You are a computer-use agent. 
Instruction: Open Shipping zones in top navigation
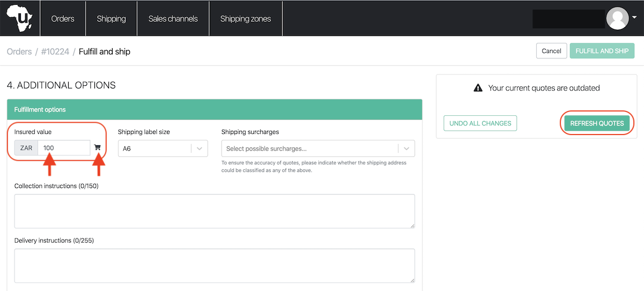tap(245, 19)
